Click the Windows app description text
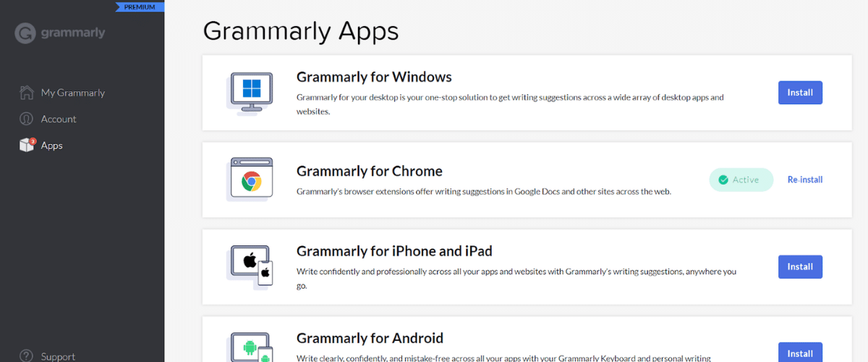 click(x=510, y=104)
